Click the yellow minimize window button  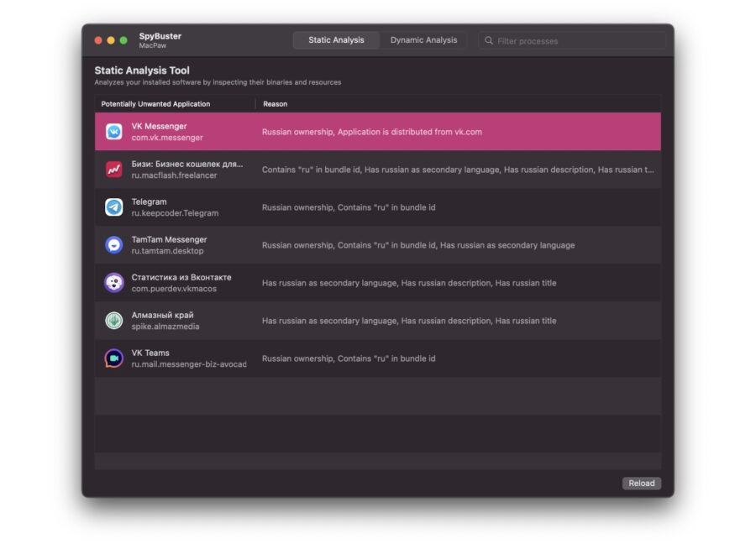click(111, 40)
